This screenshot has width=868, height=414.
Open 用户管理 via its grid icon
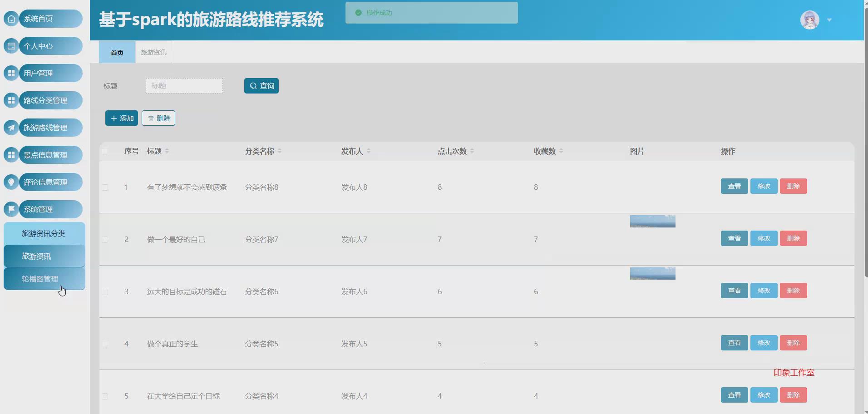[11, 73]
